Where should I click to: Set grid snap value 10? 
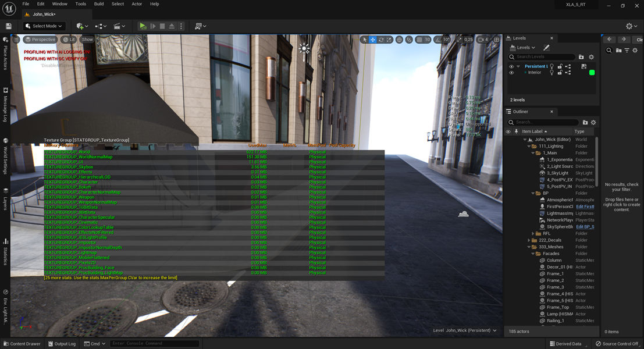coord(427,40)
